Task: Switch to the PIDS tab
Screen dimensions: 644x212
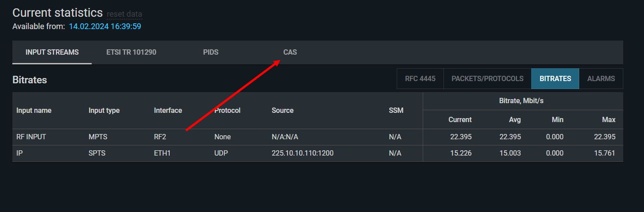Action: 211,52
